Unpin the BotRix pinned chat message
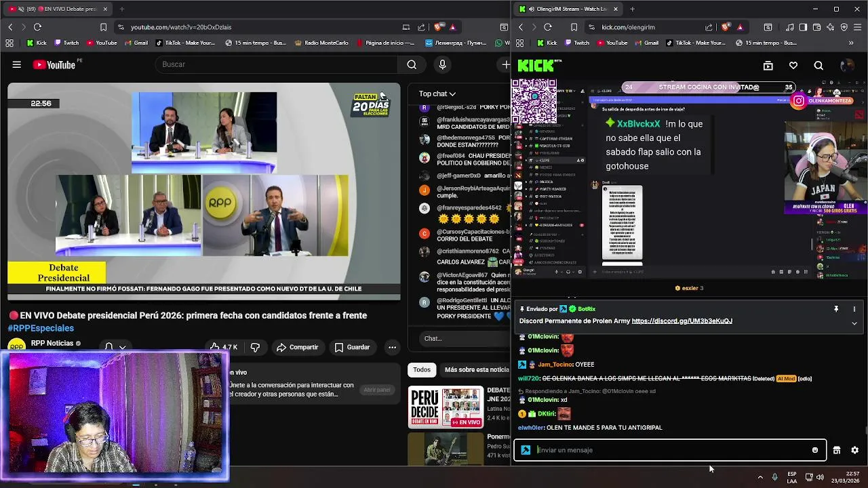This screenshot has height=488, width=868. (x=836, y=309)
